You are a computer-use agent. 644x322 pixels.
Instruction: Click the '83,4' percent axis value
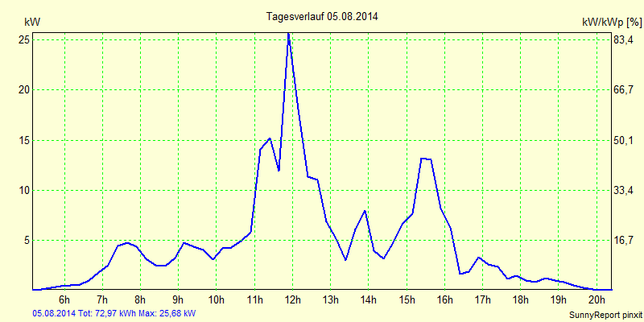click(x=623, y=39)
